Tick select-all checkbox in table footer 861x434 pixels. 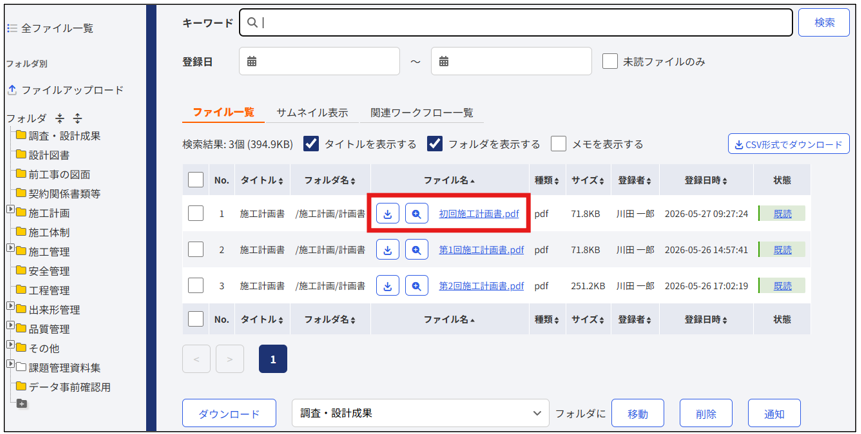click(195, 319)
